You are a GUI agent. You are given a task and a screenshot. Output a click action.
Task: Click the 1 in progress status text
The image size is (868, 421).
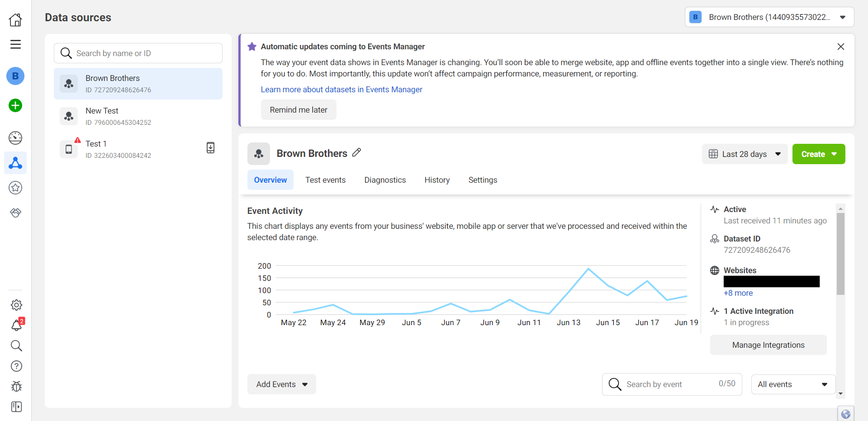tap(746, 322)
